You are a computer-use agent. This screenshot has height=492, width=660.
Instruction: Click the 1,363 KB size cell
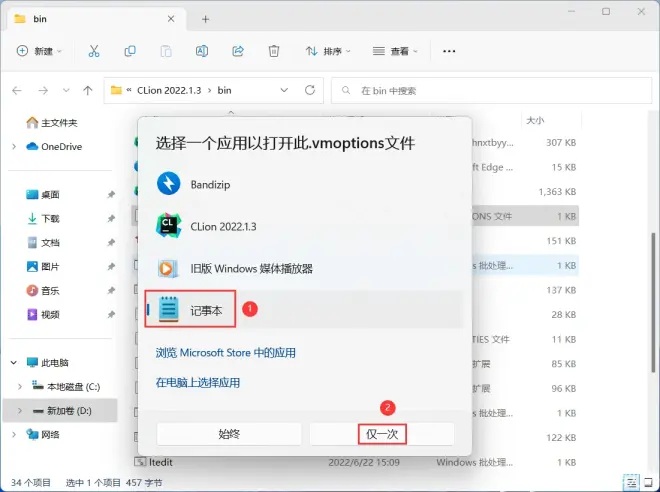(557, 192)
